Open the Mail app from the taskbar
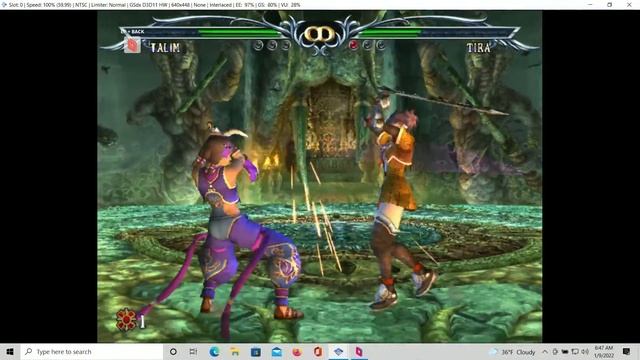The width and height of the screenshot is (640, 360). (276, 351)
